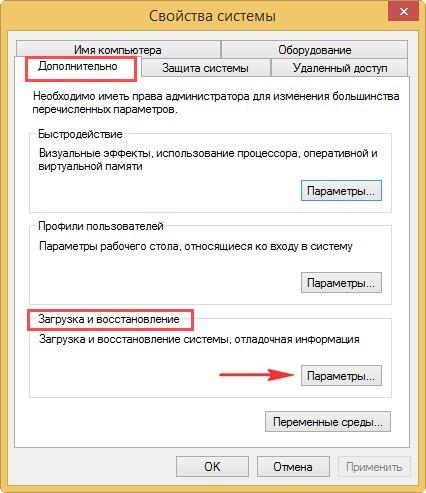426x493 pixels.
Task: Click the отладочная информация description line
Action: click(x=199, y=339)
